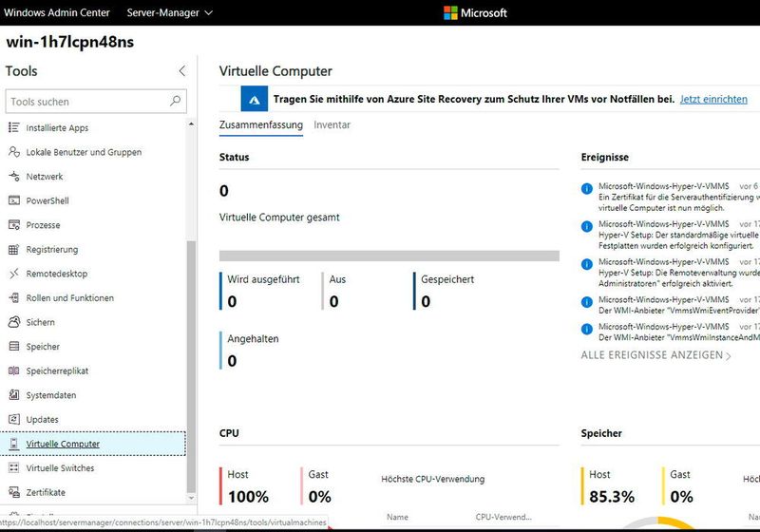Collapse the Tools panel with chevron
Viewport: 760px width, 532px height.
(181, 70)
